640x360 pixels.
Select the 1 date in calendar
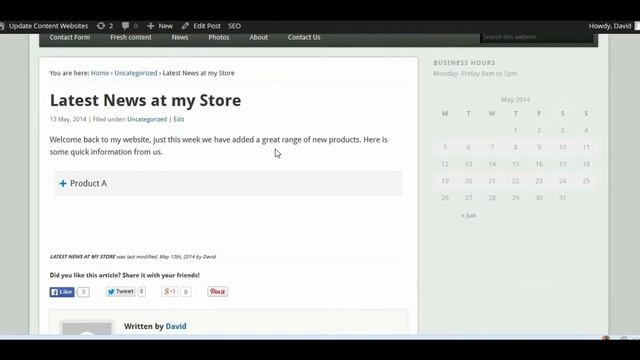[x=516, y=131]
